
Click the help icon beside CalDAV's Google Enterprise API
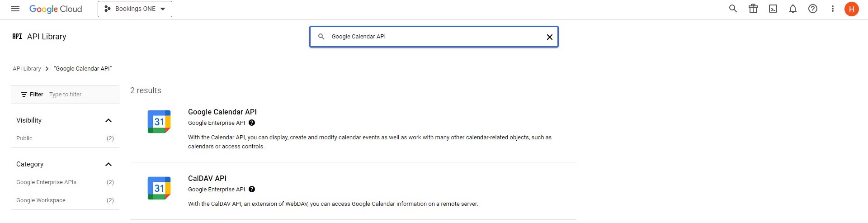pyautogui.click(x=252, y=190)
